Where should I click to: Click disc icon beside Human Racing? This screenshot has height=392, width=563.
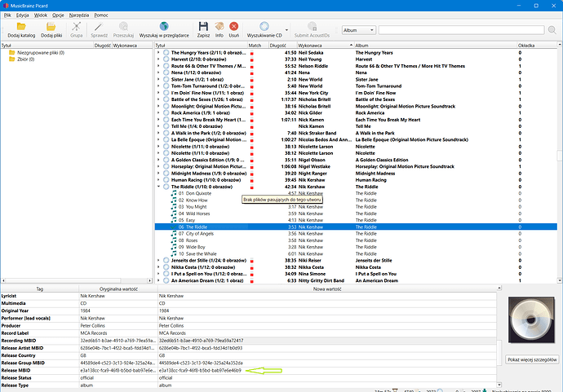pyautogui.click(x=166, y=180)
